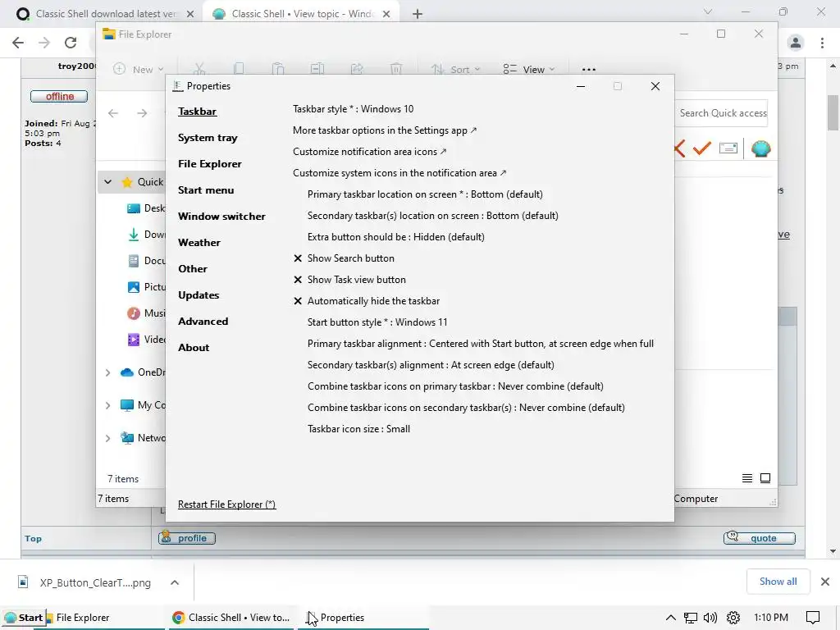This screenshot has width=840, height=630.
Task: Toggle Show Search button option
Action: click(x=344, y=258)
